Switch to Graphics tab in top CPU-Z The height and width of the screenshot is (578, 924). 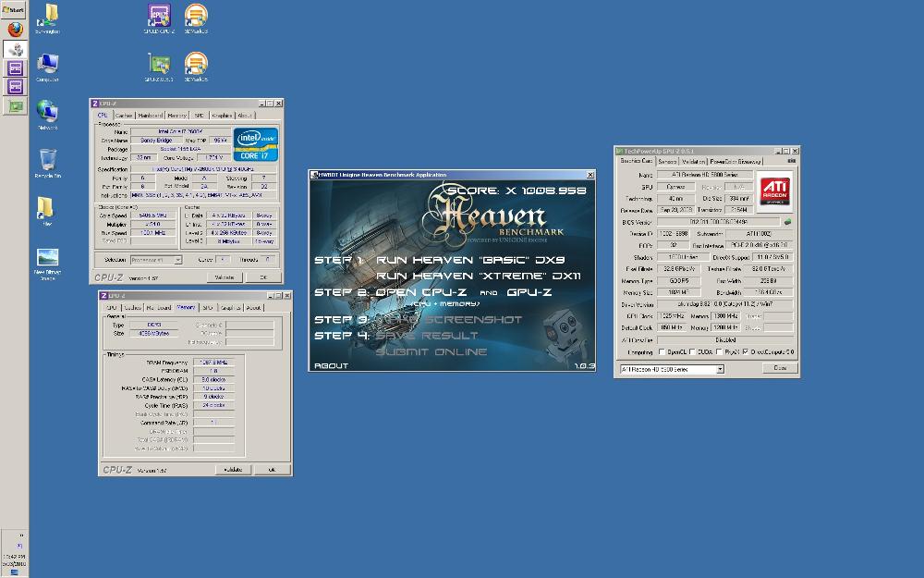[222, 116]
